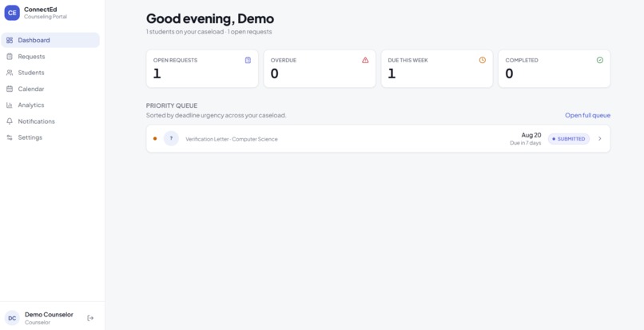Click the Dashboard grid icon in sidebar
Image resolution: width=644 pixels, height=330 pixels.
(10, 40)
